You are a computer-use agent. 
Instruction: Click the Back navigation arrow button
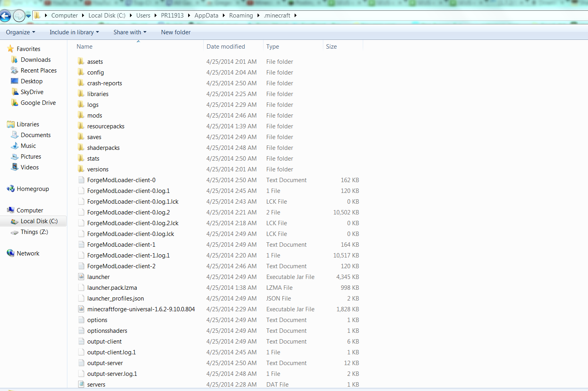pyautogui.click(x=6, y=16)
